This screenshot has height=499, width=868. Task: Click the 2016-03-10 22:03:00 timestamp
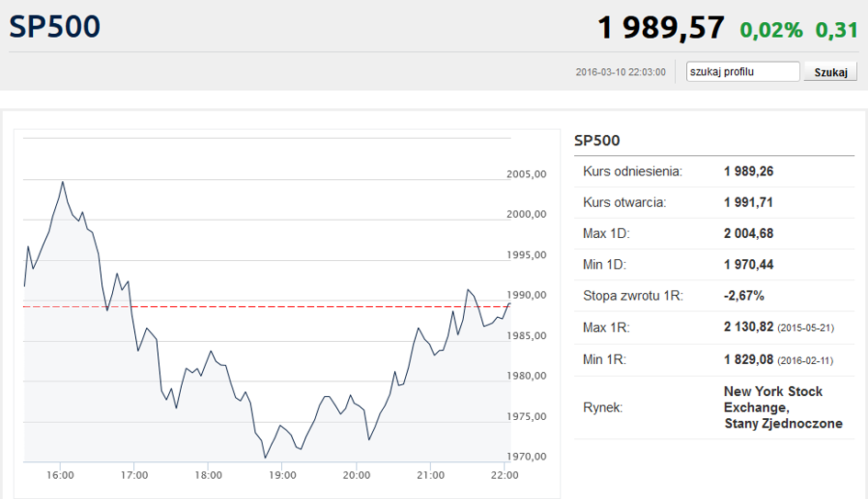tap(620, 72)
